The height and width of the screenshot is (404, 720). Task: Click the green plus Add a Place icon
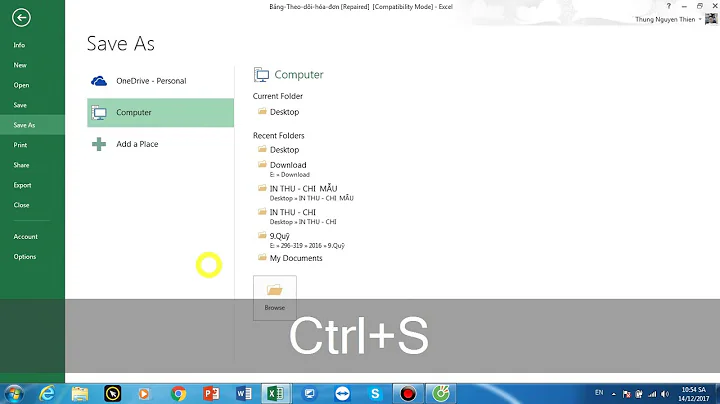pyautogui.click(x=99, y=144)
